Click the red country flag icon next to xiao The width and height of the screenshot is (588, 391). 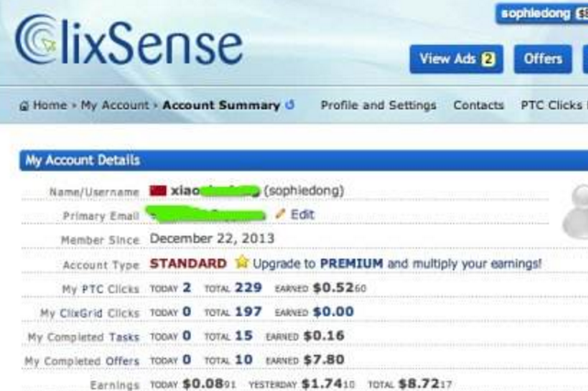tap(158, 191)
